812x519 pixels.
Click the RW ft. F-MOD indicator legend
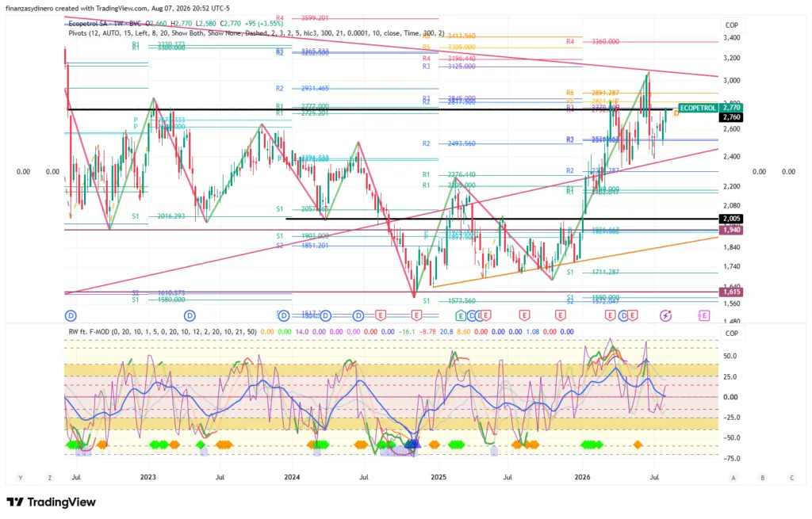pos(162,332)
